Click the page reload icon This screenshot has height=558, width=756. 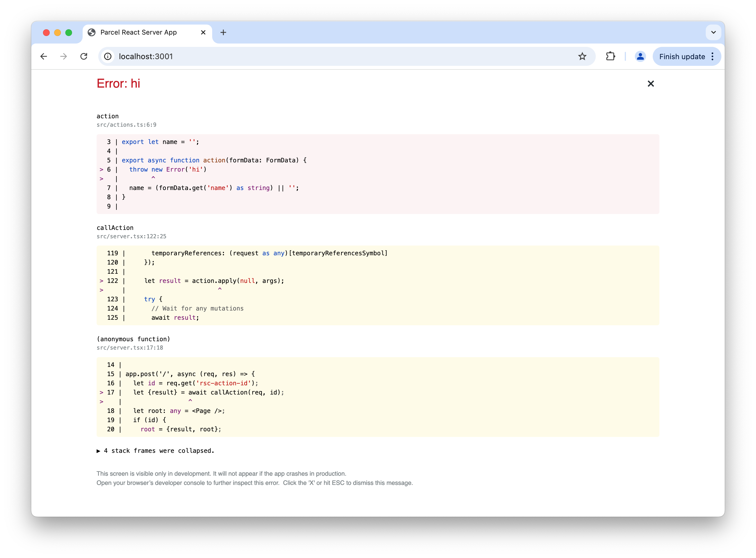pos(84,56)
